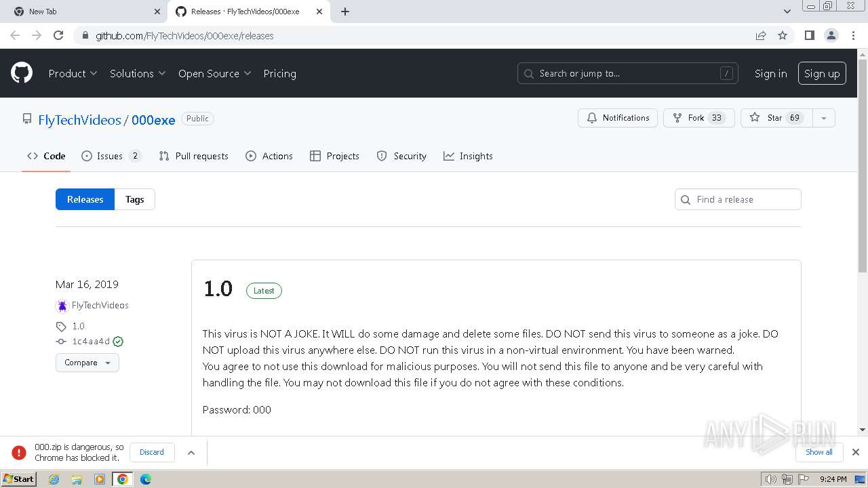
Task: Focus the Search or jump to field
Action: 629,73
